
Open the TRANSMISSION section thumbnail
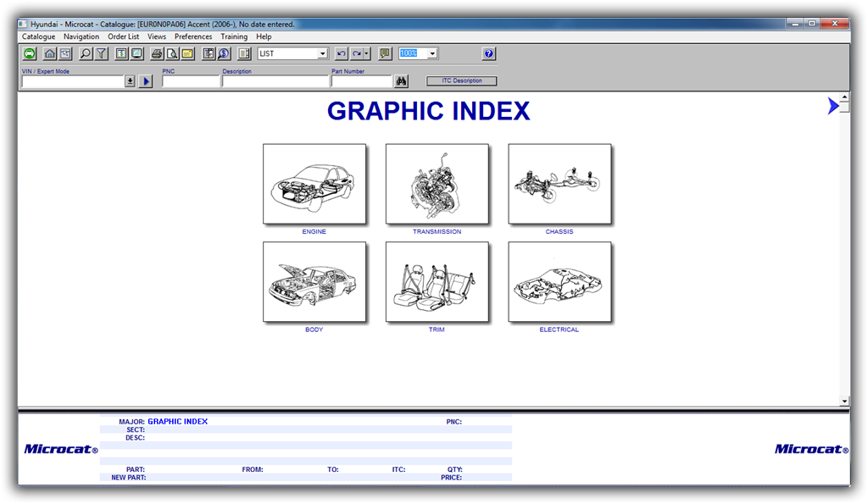[437, 184]
